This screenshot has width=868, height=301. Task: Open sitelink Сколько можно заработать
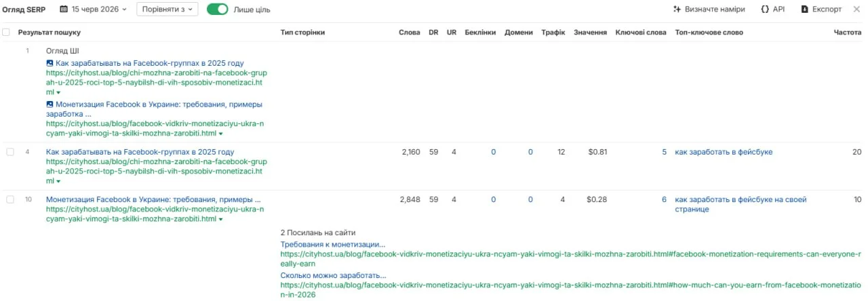click(x=333, y=275)
